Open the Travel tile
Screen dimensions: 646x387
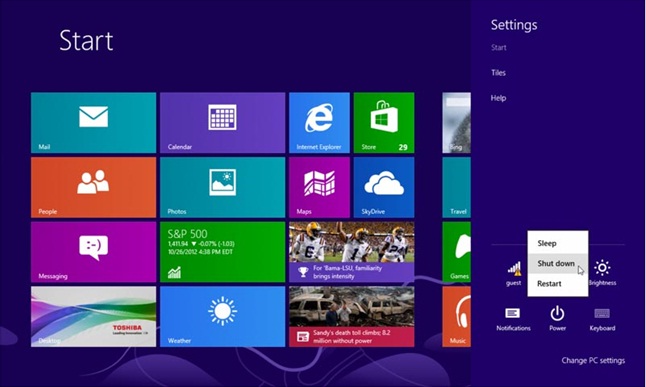[x=456, y=188]
